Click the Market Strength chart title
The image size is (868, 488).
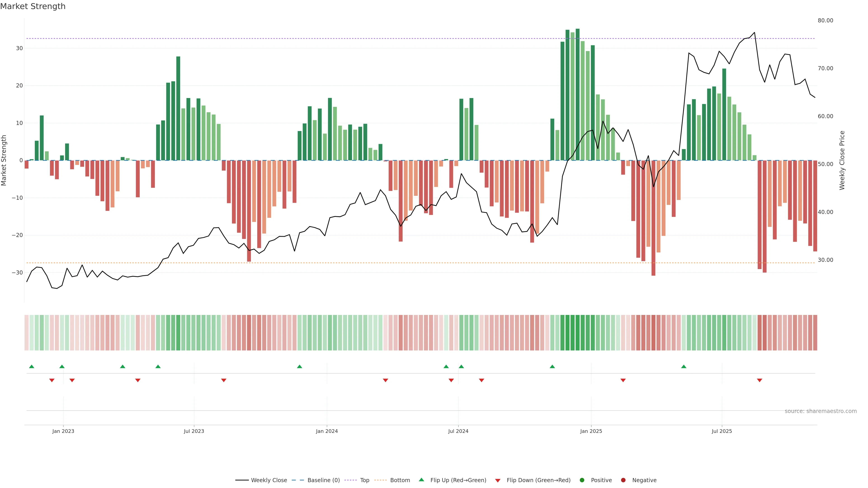coord(33,6)
